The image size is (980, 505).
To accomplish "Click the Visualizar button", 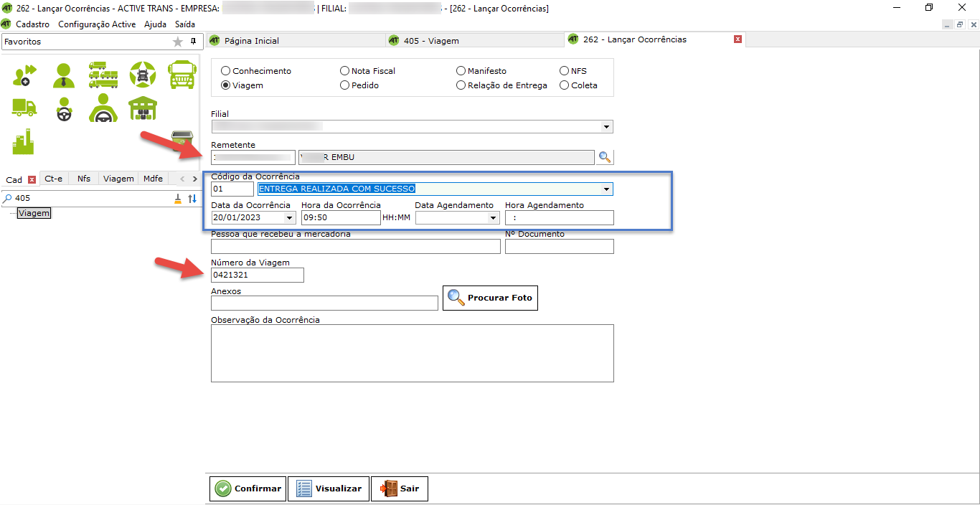I will click(x=329, y=489).
